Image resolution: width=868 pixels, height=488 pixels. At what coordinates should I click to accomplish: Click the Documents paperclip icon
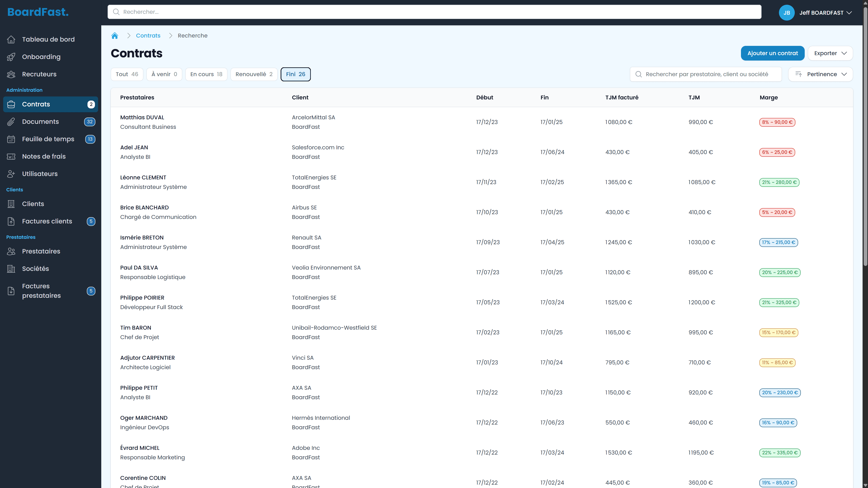(x=11, y=122)
